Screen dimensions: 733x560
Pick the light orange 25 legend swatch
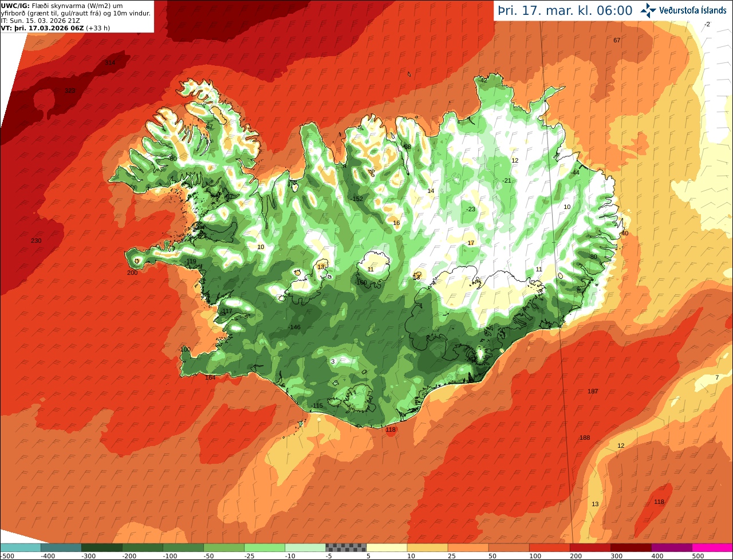point(468,547)
